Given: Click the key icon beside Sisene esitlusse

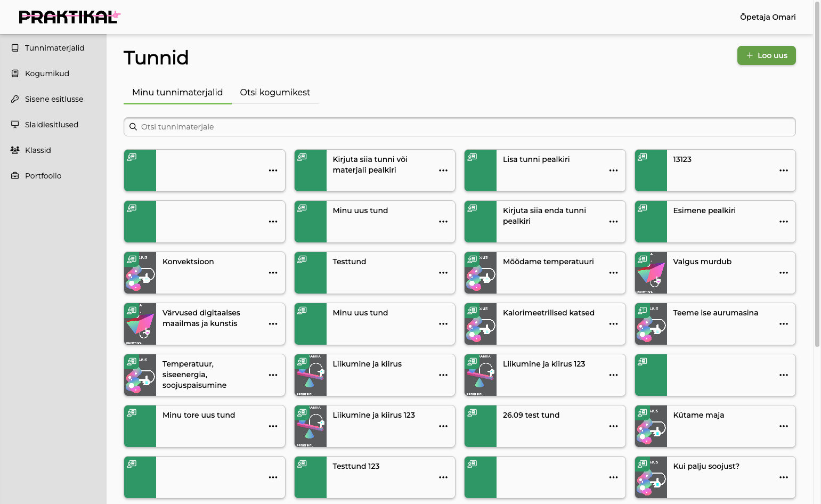Looking at the screenshot, I should point(15,99).
